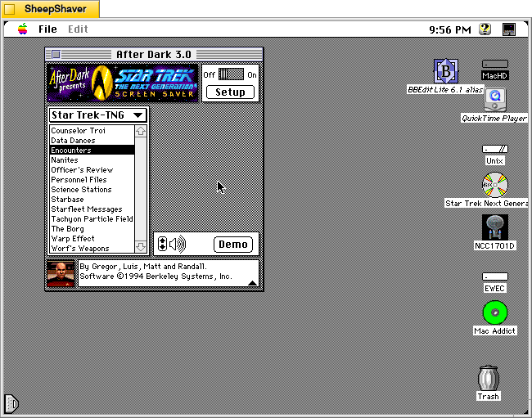This screenshot has height=418, width=532.
Task: Click the After Dark 3.0 title bar
Action: pos(154,54)
